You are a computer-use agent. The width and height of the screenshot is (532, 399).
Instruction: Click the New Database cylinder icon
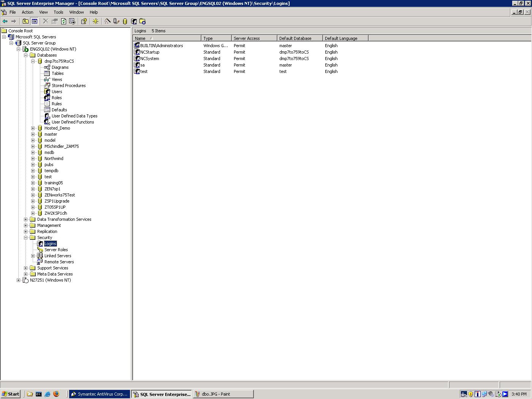[x=125, y=21]
